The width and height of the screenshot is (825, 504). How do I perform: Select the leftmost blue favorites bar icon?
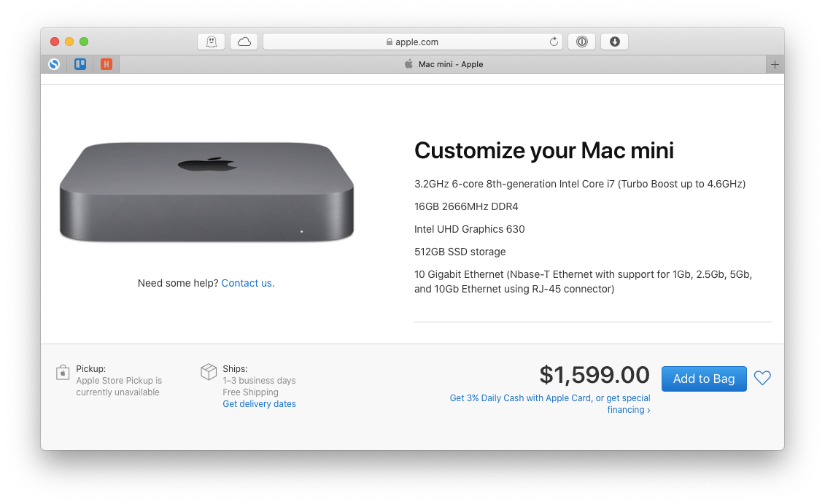tap(54, 64)
